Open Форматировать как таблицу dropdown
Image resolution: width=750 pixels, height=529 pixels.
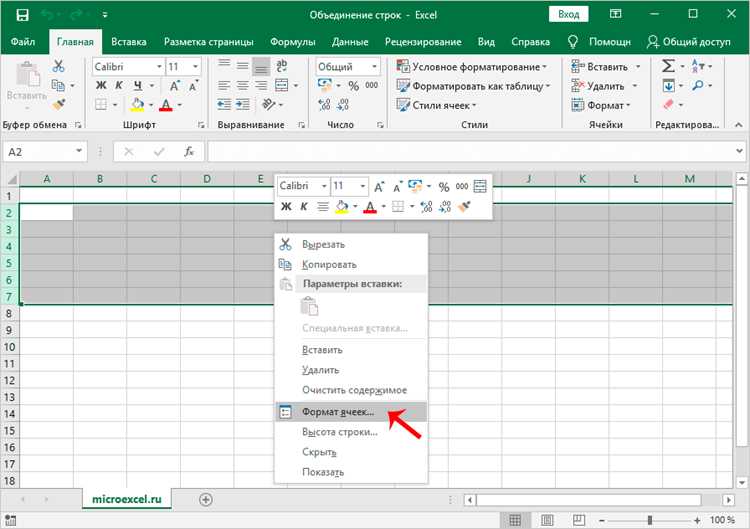pyautogui.click(x=473, y=86)
